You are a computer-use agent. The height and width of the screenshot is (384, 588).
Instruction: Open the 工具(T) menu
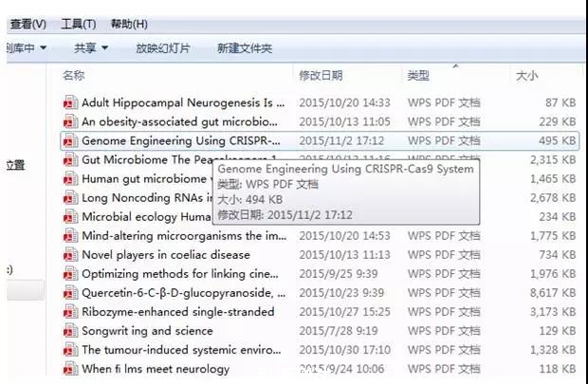(78, 24)
